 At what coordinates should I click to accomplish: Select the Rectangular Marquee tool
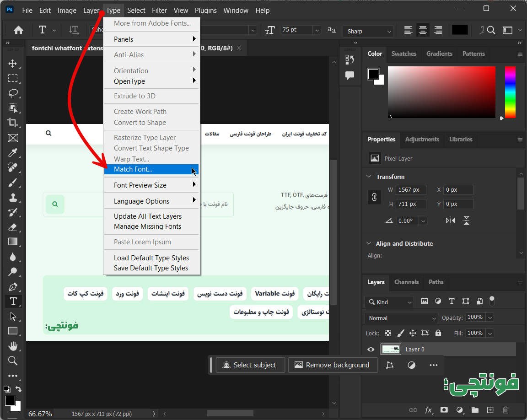(13, 78)
